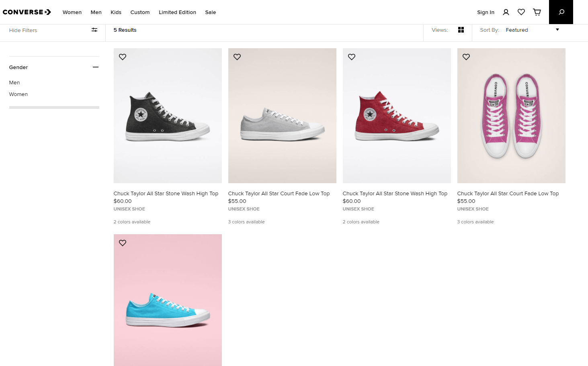Open the Men menu in top navigation

click(x=96, y=12)
